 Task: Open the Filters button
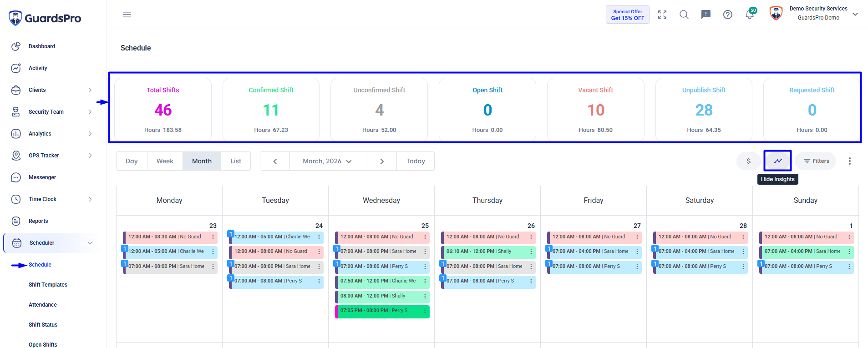[816, 161]
